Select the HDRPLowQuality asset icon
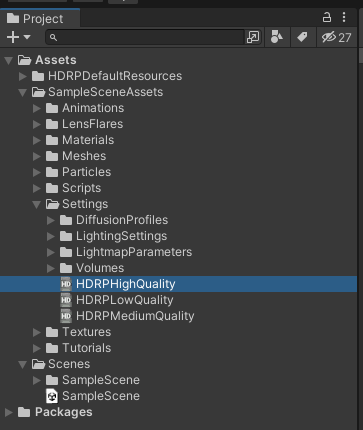This screenshot has height=430, width=363. point(66,300)
